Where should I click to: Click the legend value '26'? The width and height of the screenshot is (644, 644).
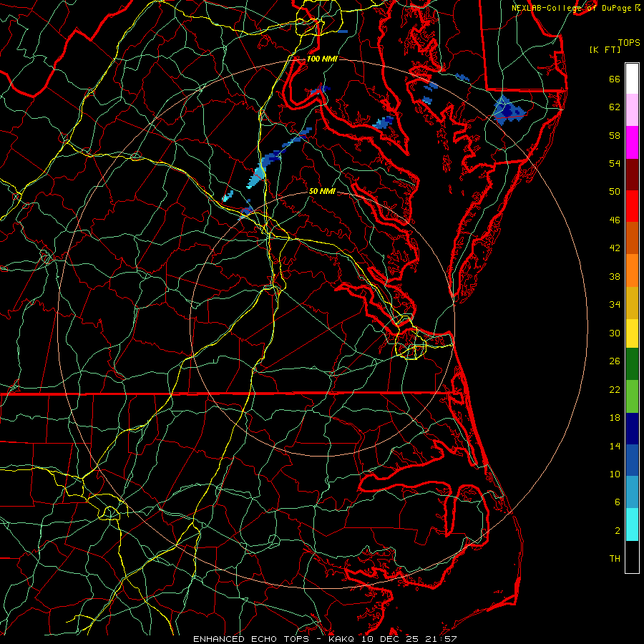click(615, 361)
